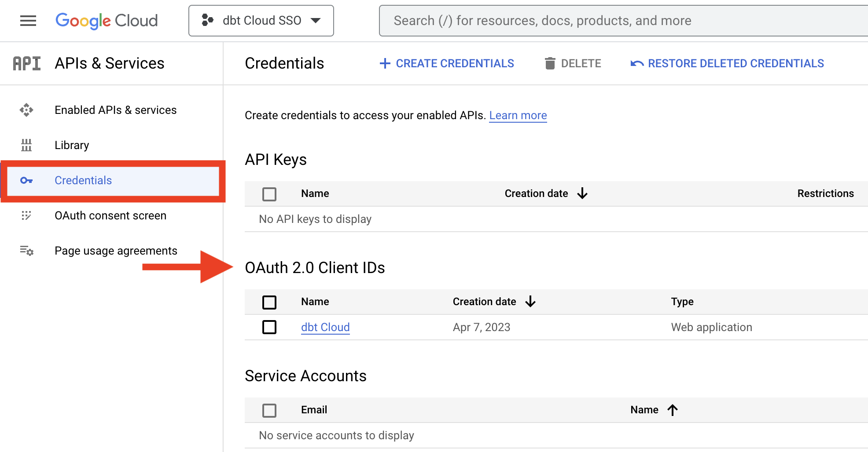Select the dbt Cloud client checkbox
Viewport: 868px width, 452px height.
(x=269, y=327)
